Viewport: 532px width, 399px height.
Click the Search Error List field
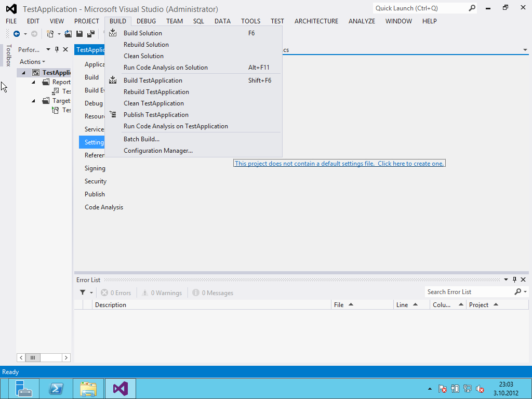469,292
